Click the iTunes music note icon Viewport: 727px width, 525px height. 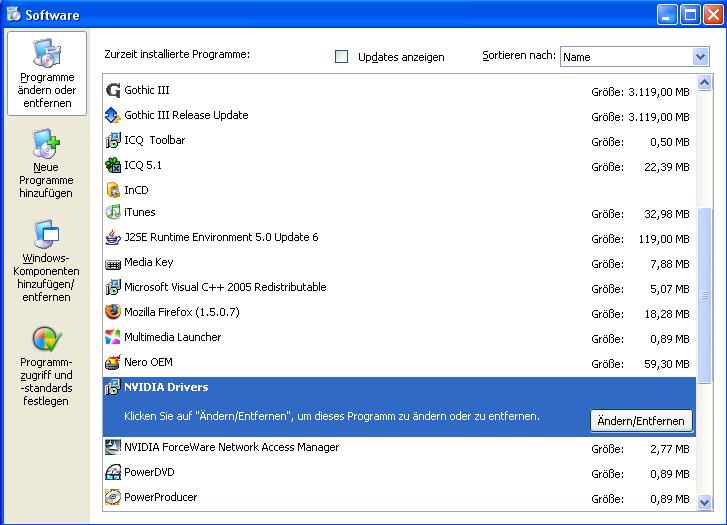113,212
